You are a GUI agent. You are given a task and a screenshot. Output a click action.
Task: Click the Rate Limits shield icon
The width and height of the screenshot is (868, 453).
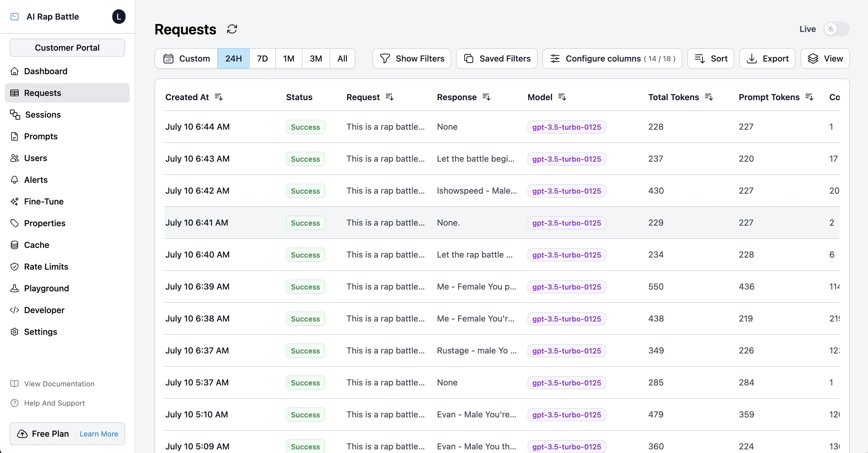[14, 267]
